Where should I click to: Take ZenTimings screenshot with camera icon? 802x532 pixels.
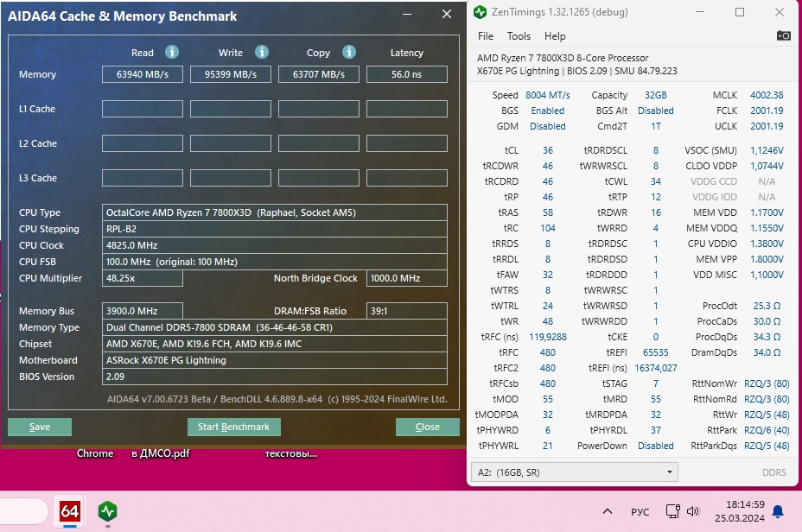pyautogui.click(x=784, y=35)
